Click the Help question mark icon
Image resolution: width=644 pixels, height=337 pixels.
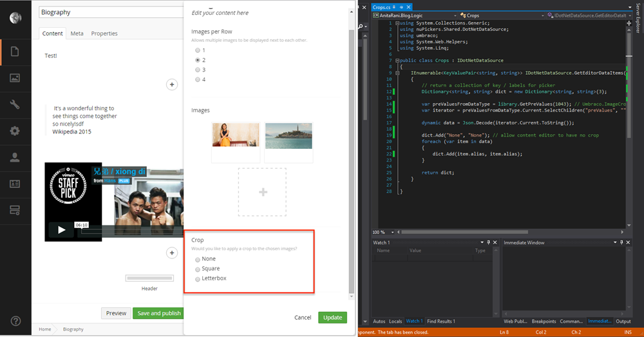pyautogui.click(x=15, y=321)
